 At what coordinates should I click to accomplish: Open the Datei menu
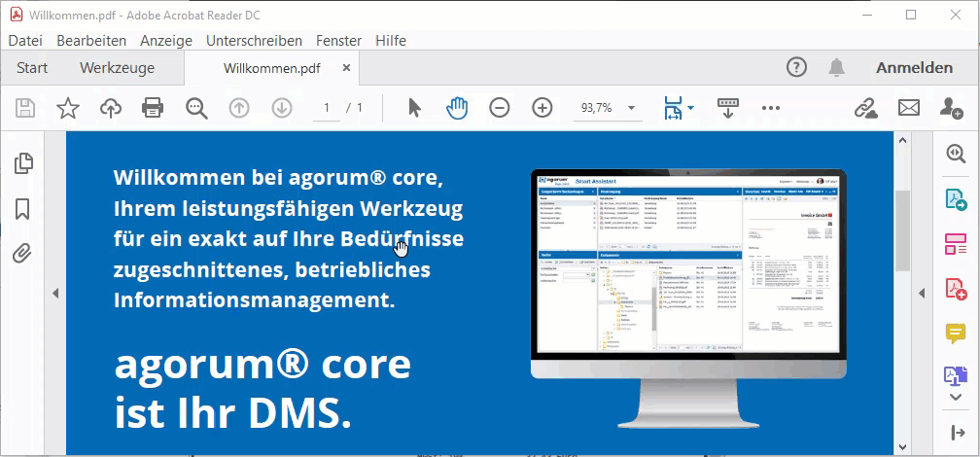[x=25, y=41]
